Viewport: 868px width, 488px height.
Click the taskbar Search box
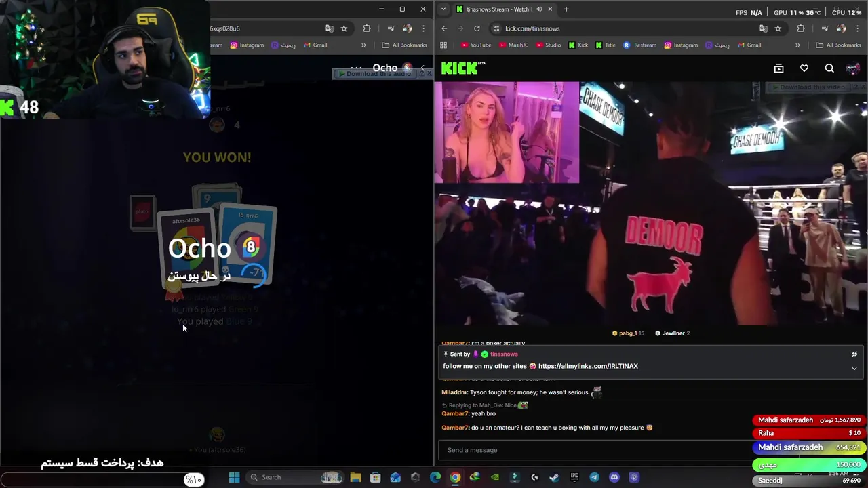294,477
